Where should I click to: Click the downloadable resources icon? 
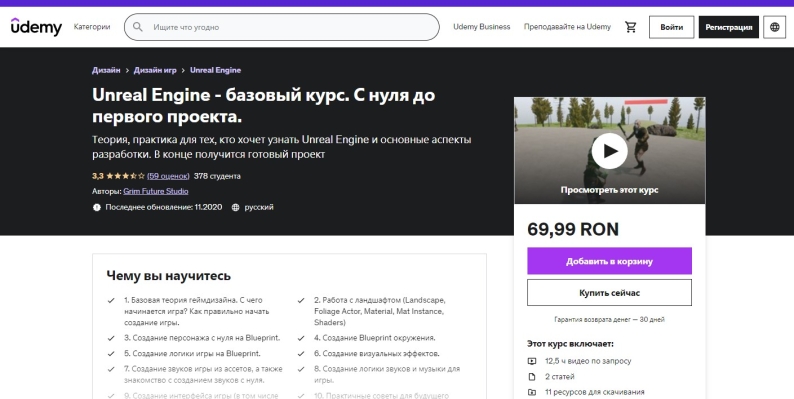tap(532, 392)
